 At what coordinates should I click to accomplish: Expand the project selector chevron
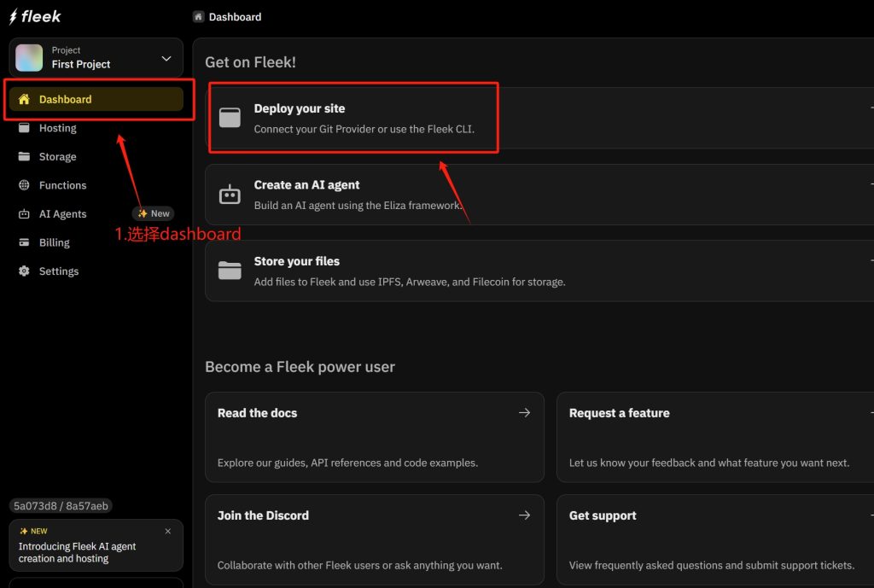pos(166,58)
